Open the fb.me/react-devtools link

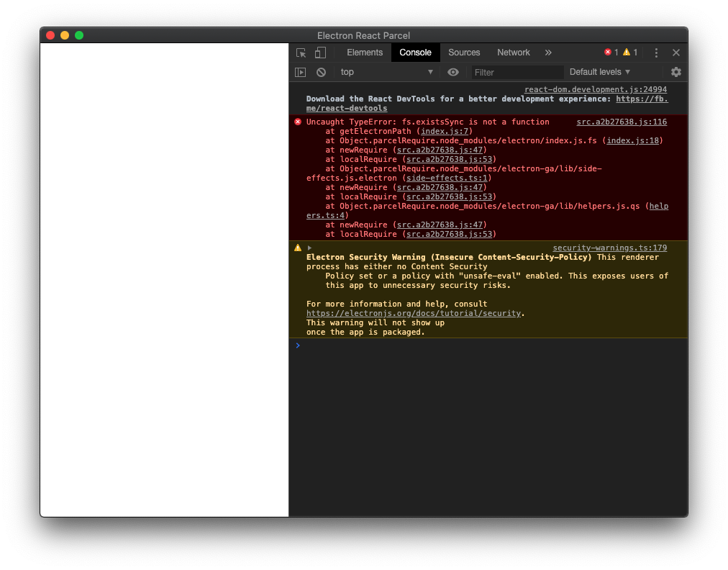[x=642, y=99]
